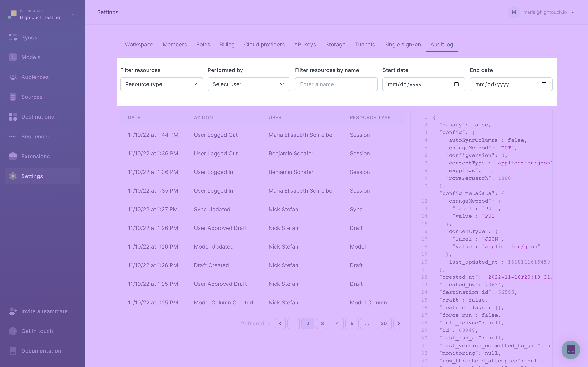Open the Documentation link
Image resolution: width=588 pixels, height=367 pixels.
point(41,351)
